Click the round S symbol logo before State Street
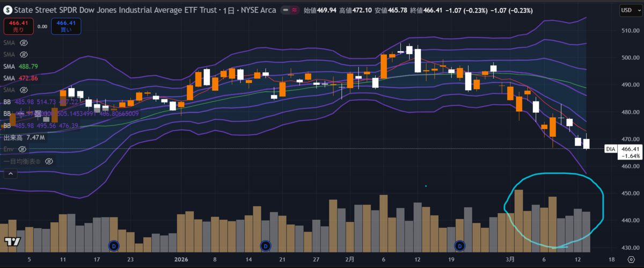The image size is (644, 268). [x=9, y=10]
